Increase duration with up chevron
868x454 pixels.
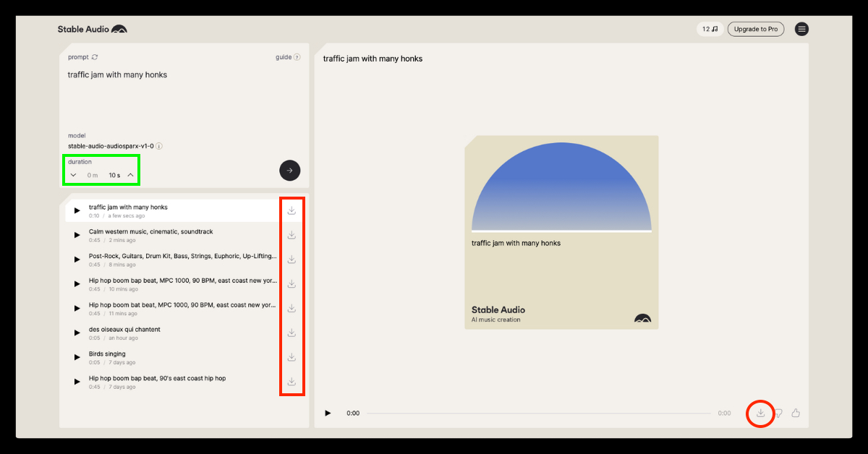pos(130,175)
